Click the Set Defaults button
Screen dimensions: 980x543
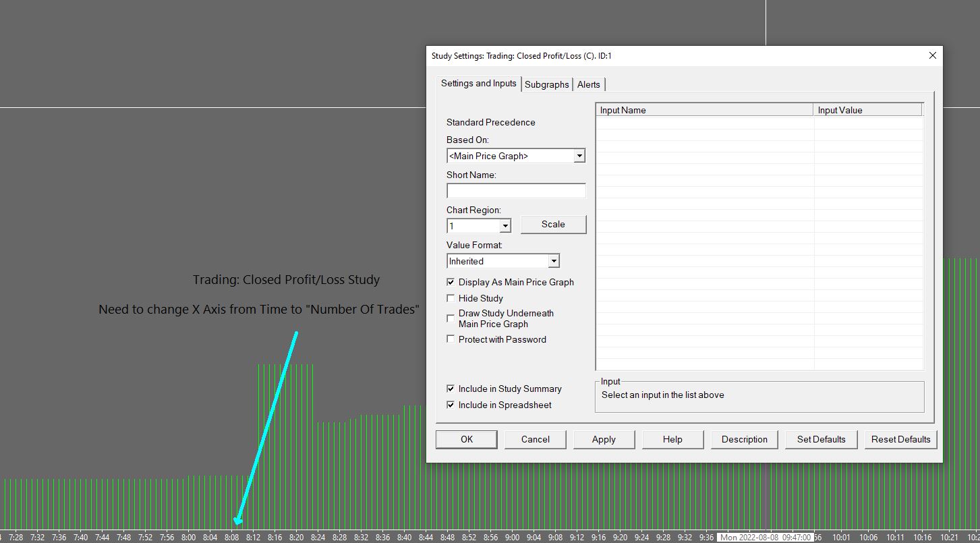click(821, 439)
